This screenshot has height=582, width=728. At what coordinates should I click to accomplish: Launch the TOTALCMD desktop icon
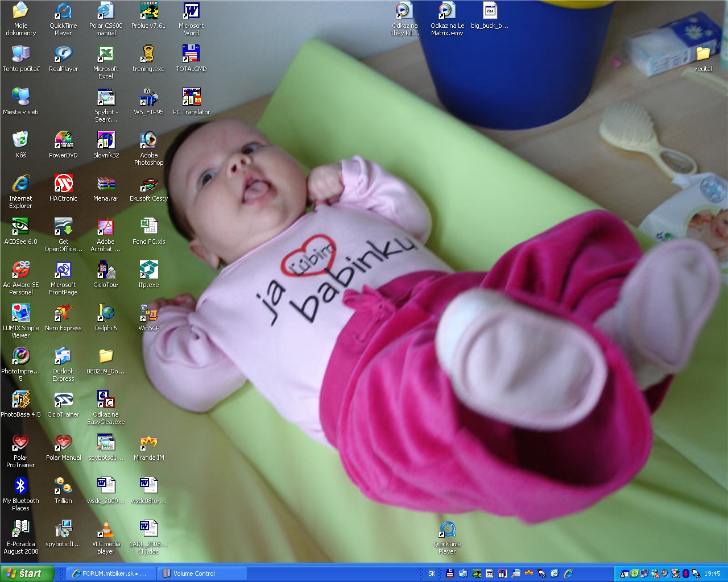point(191,54)
